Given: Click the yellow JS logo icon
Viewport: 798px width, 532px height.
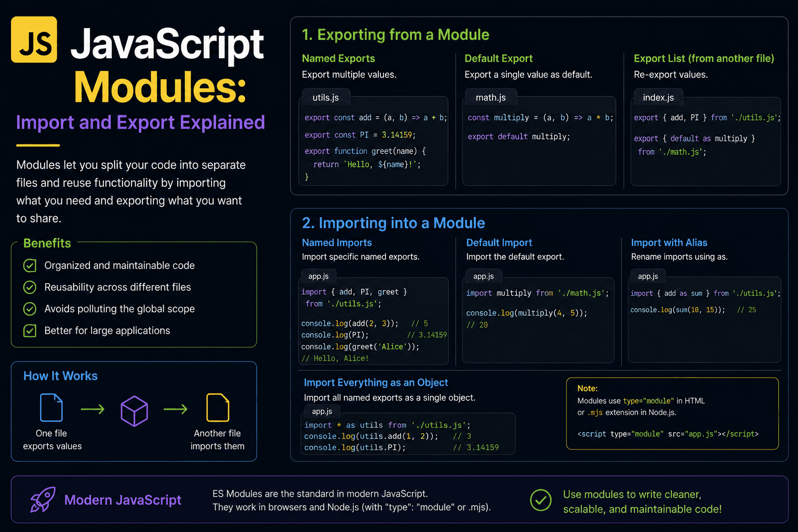Looking at the screenshot, I should [34, 39].
